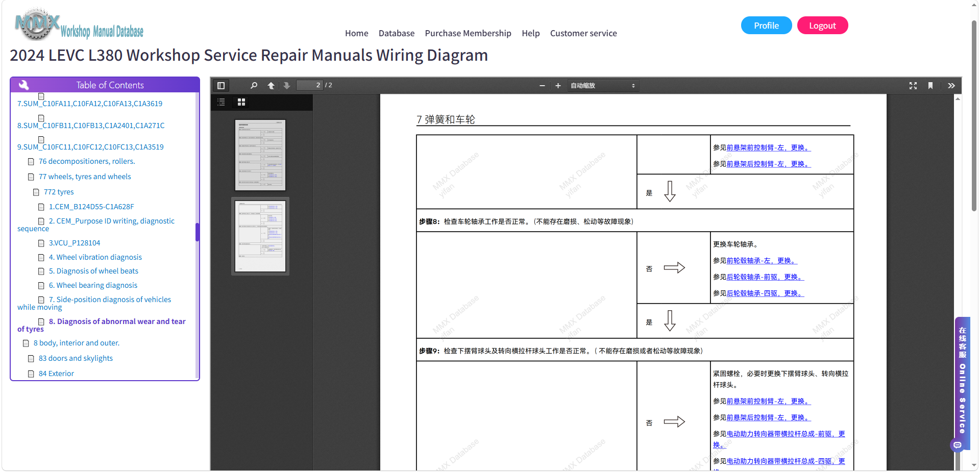
Task: Click the Table of Contents purple scrollbar thumb
Action: click(x=197, y=232)
